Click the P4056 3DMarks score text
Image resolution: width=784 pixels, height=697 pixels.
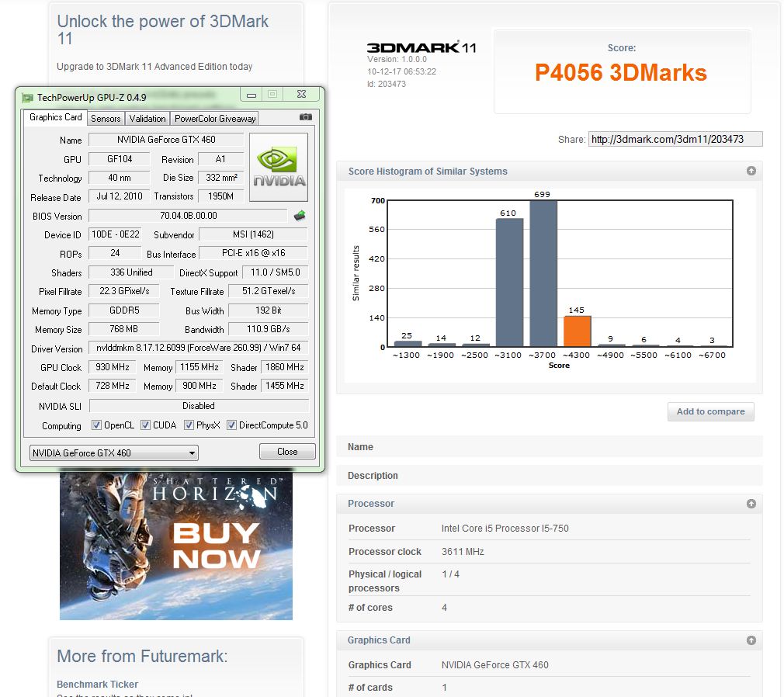pyautogui.click(x=621, y=72)
